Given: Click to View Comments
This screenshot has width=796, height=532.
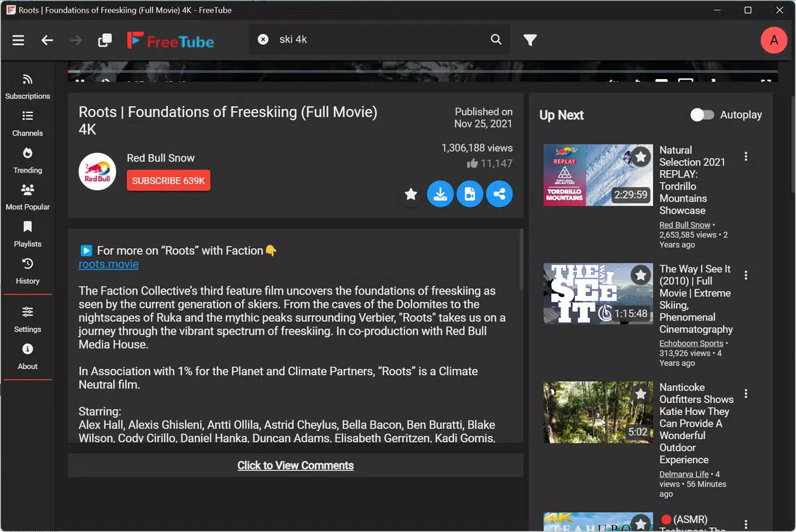Looking at the screenshot, I should tap(295, 465).
